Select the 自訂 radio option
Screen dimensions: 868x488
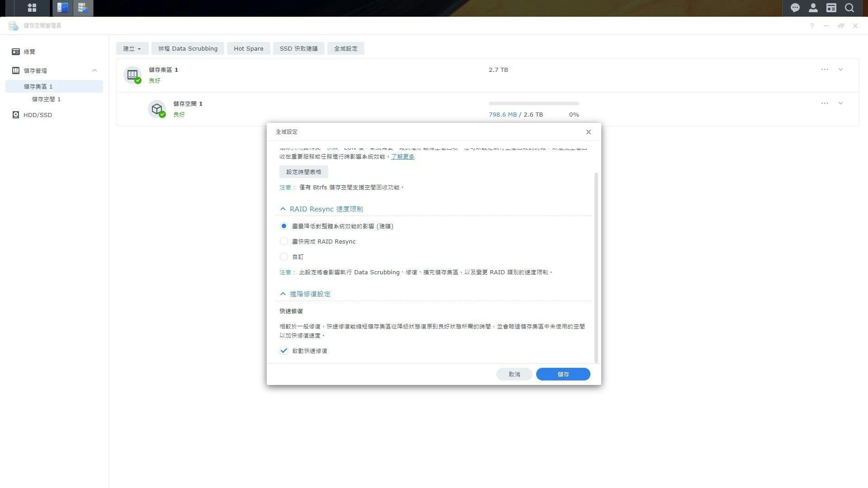(x=284, y=257)
